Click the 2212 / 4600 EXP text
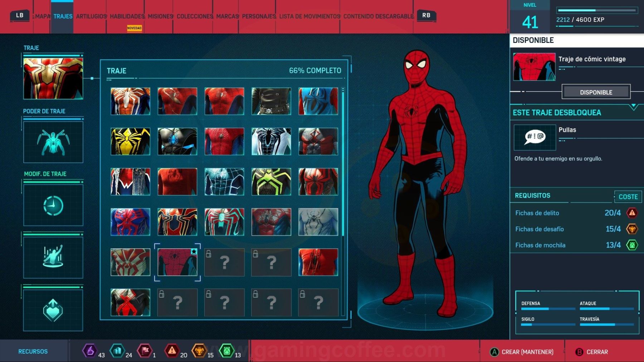 point(580,20)
